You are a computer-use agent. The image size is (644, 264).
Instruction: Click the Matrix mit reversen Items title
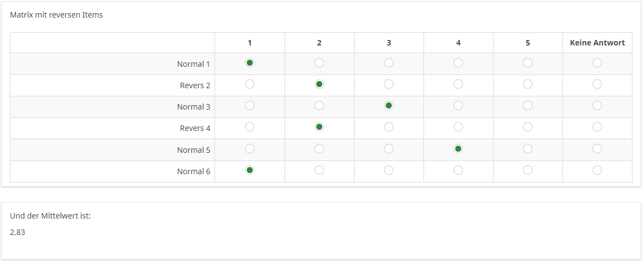(56, 15)
